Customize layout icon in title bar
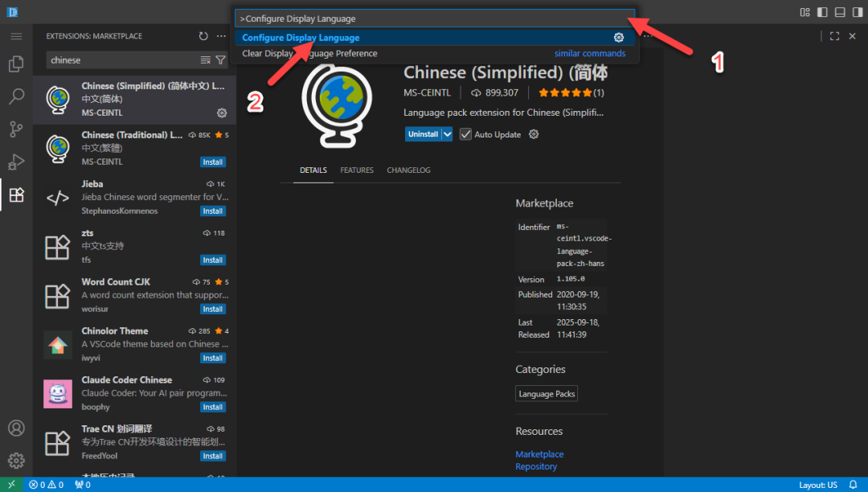868x492 pixels. [x=805, y=12]
